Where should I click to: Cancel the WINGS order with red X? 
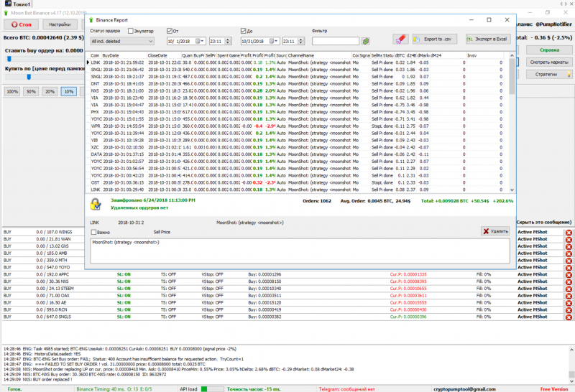point(569,233)
